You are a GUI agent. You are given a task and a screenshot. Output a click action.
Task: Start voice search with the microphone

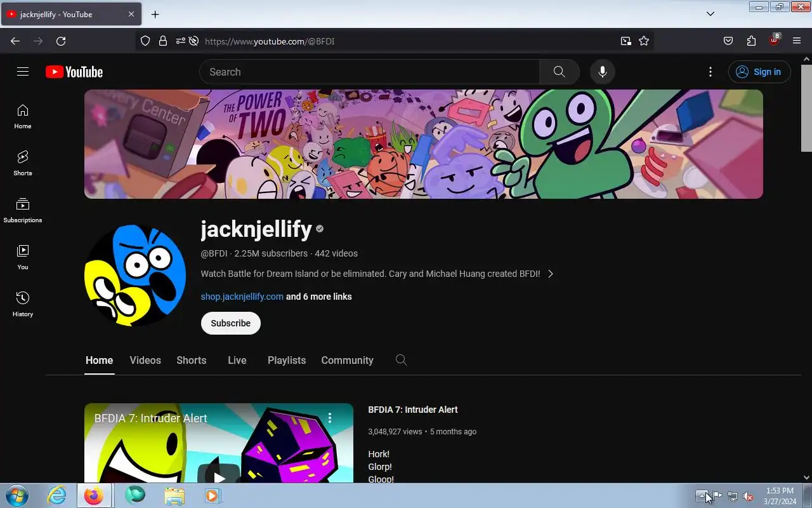click(603, 72)
